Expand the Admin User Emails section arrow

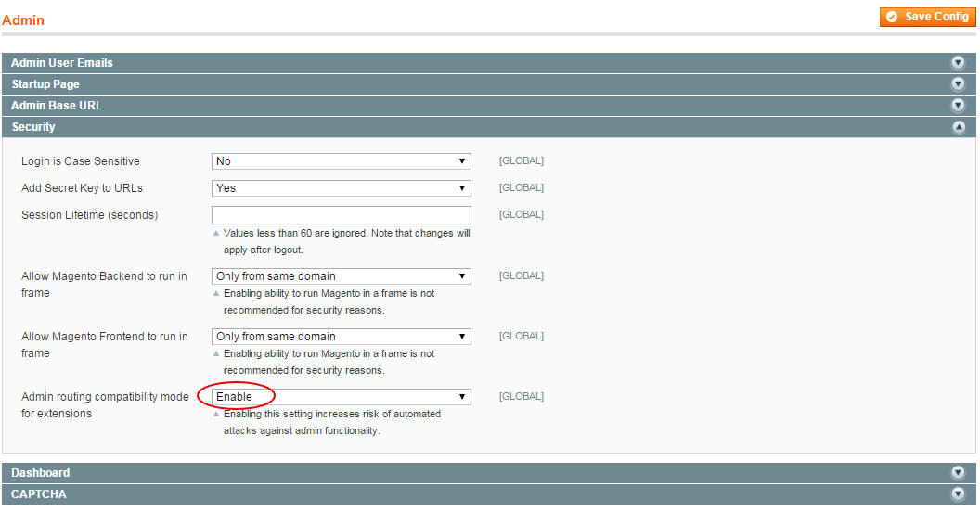click(x=958, y=62)
